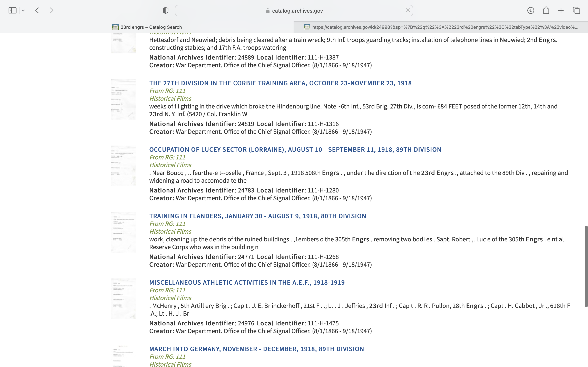Add a new tab with plus icon

(561, 10)
